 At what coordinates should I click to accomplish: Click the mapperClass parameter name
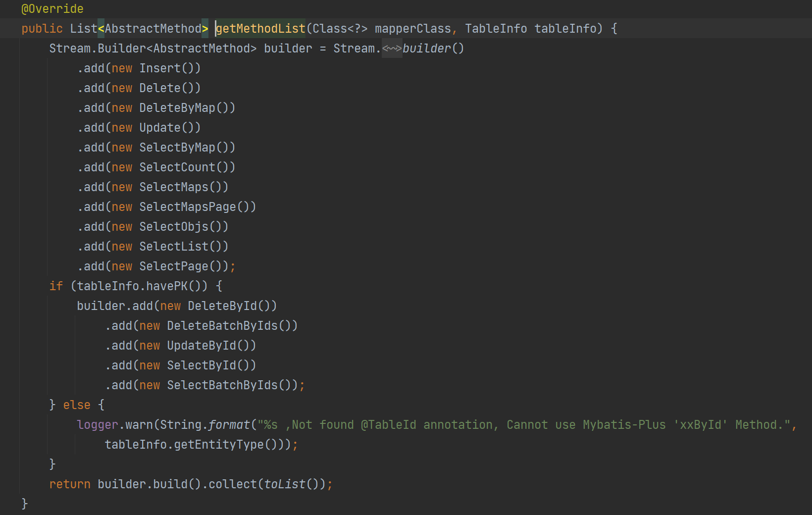pyautogui.click(x=412, y=29)
